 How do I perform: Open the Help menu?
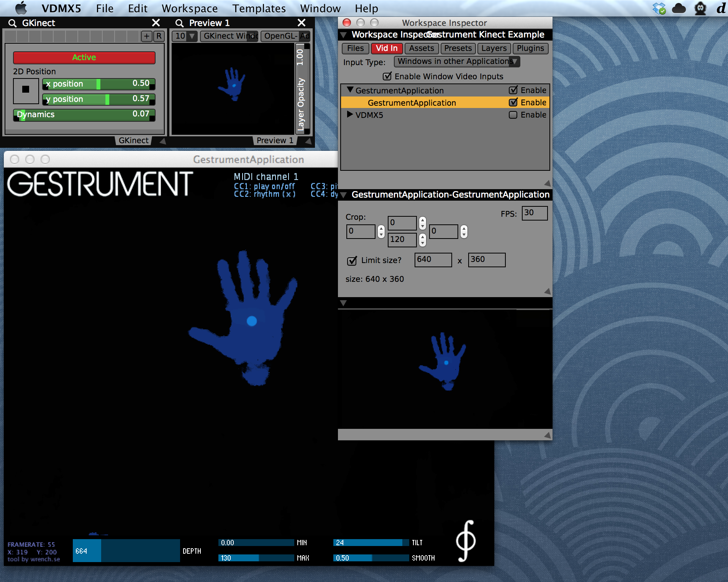click(x=366, y=8)
